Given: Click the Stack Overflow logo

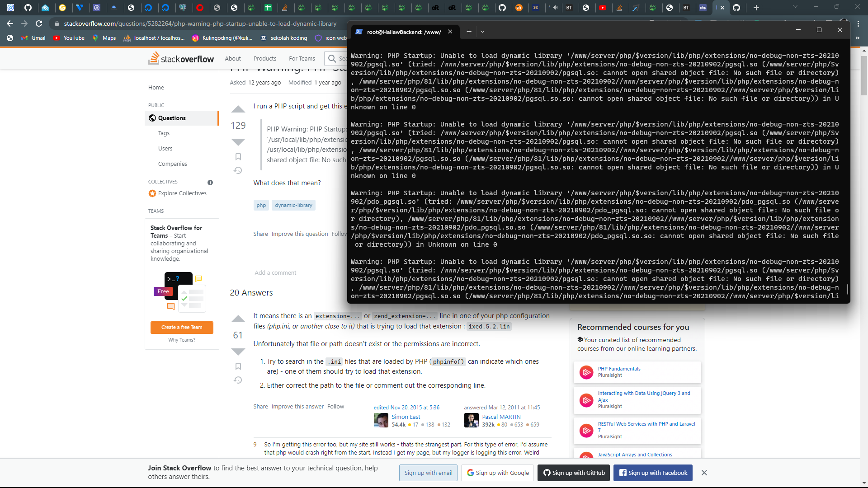Looking at the screenshot, I should point(181,59).
